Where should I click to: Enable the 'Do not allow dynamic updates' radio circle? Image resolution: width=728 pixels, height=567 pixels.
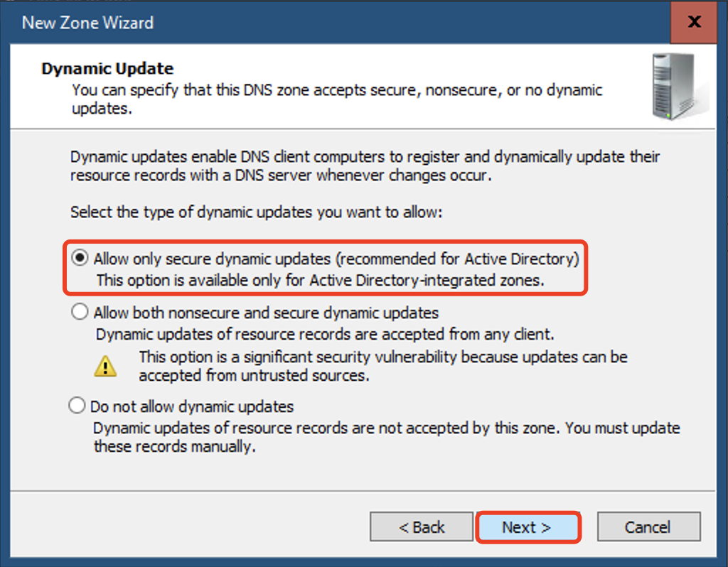(77, 406)
